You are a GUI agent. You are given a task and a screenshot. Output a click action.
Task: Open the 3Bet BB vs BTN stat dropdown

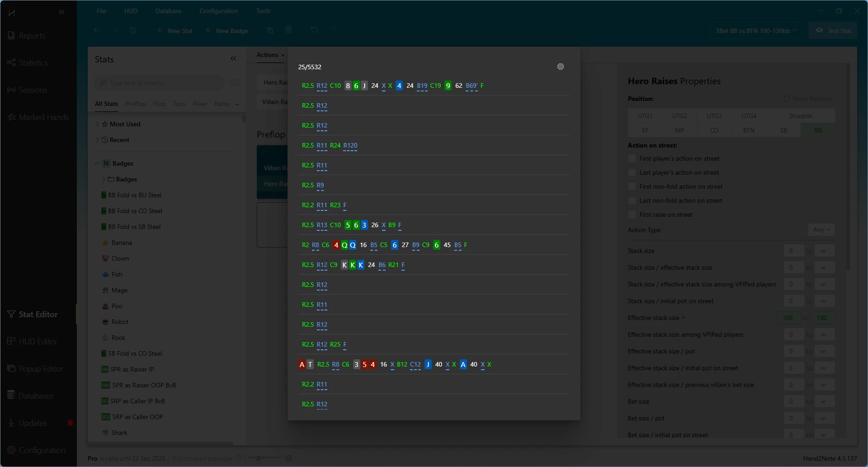(755, 31)
